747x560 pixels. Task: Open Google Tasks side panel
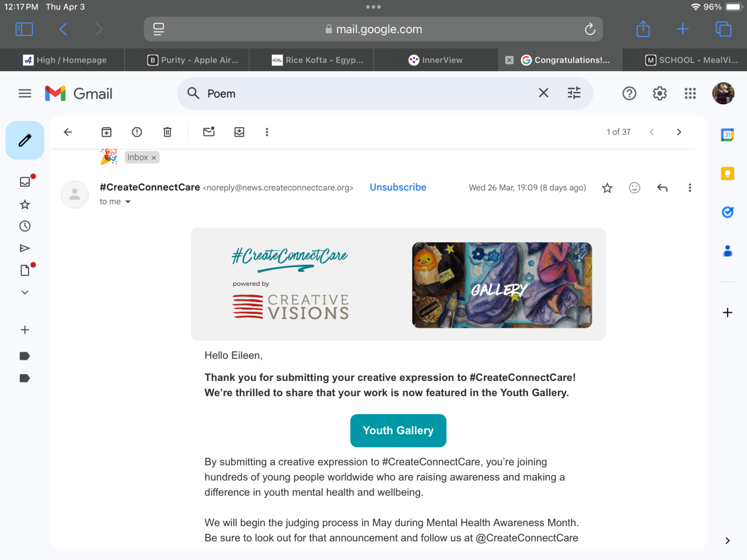[727, 212]
